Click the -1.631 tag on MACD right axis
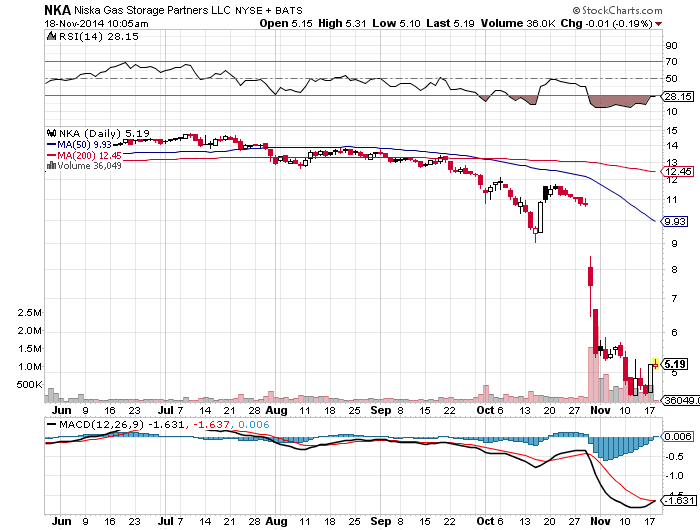The height and width of the screenshot is (530, 700). pyautogui.click(x=680, y=501)
